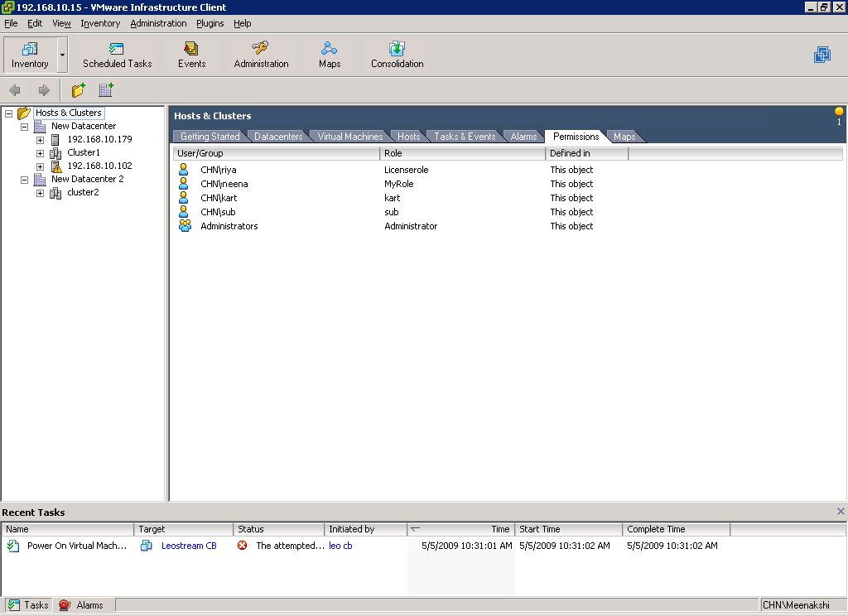Click the Cluster1 cluster icon

(55, 153)
